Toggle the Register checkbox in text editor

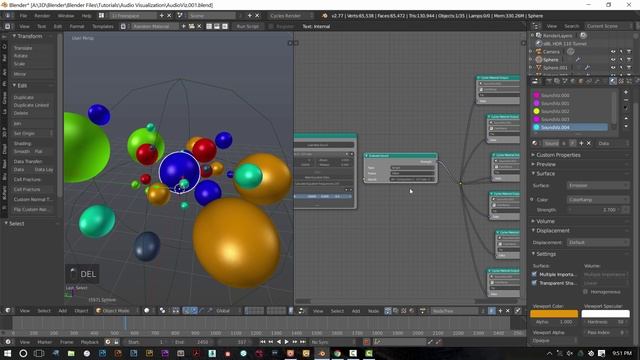coord(271,26)
